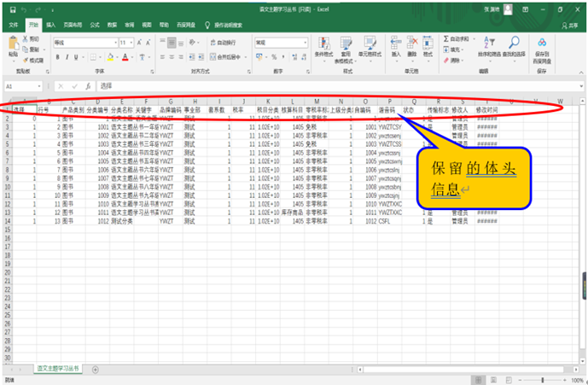Viewport: 588px width, 385px height.
Task: Toggle Italic formatting
Action: tap(67, 57)
